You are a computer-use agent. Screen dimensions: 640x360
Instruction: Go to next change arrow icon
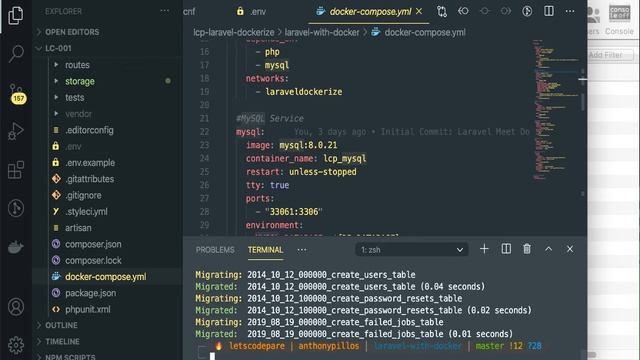point(506,11)
